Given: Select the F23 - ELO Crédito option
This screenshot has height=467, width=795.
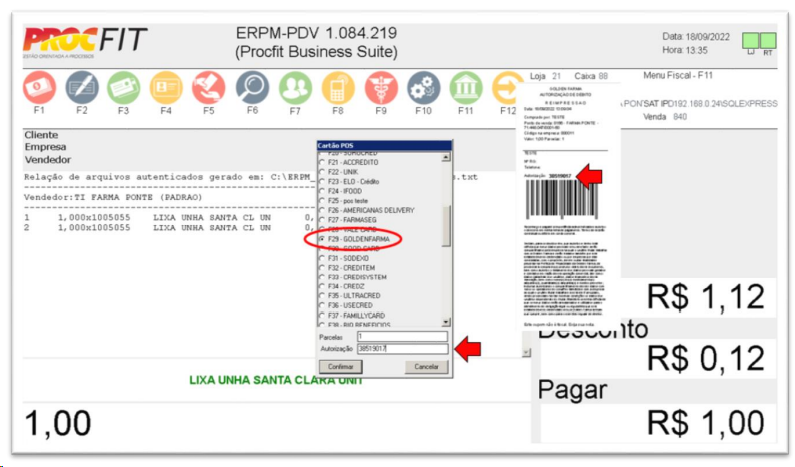Looking at the screenshot, I should 349,182.
